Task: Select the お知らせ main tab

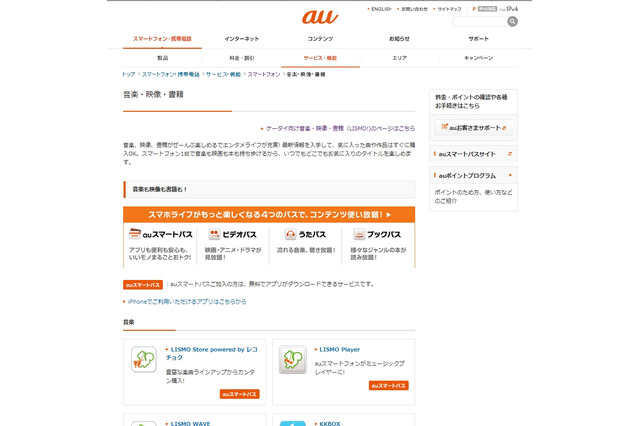Action: tap(399, 39)
